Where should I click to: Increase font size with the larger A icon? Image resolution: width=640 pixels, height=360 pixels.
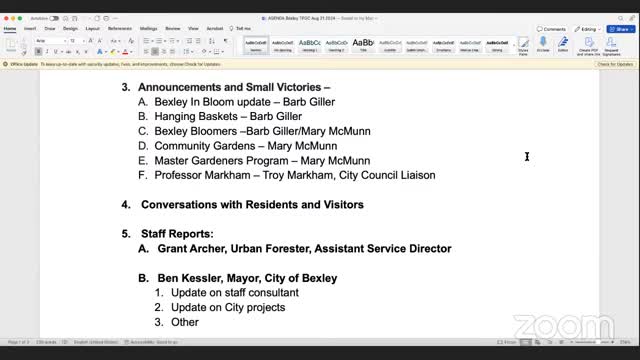pyautogui.click(x=91, y=41)
